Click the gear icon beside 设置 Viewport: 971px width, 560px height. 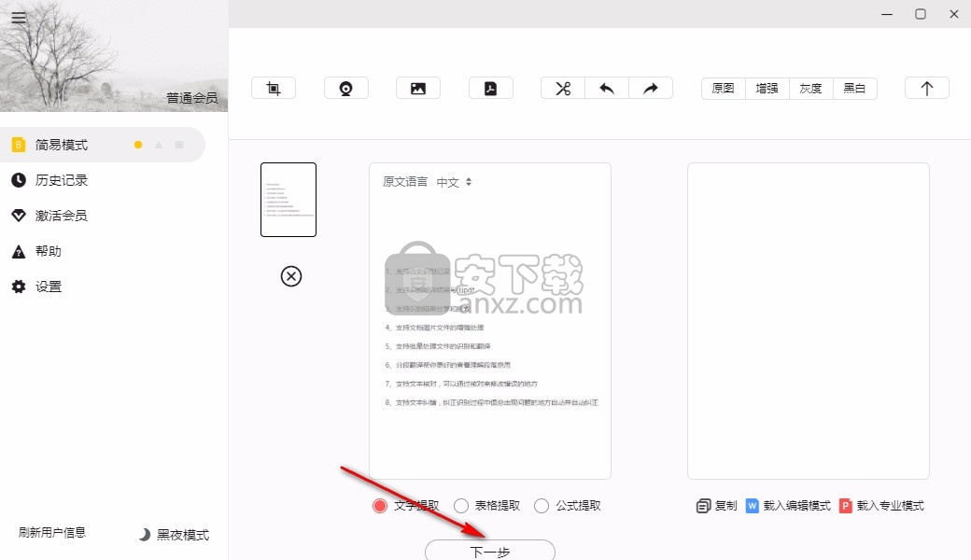coord(19,287)
